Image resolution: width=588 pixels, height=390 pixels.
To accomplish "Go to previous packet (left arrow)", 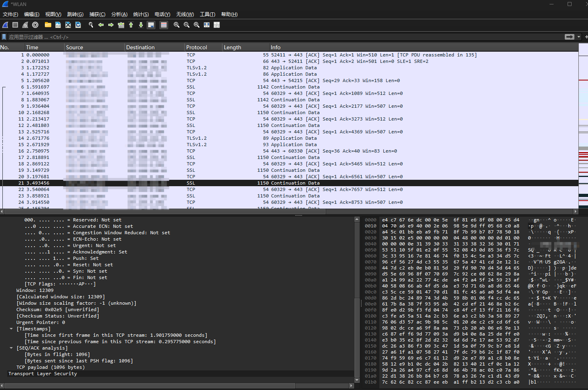I will [101, 25].
